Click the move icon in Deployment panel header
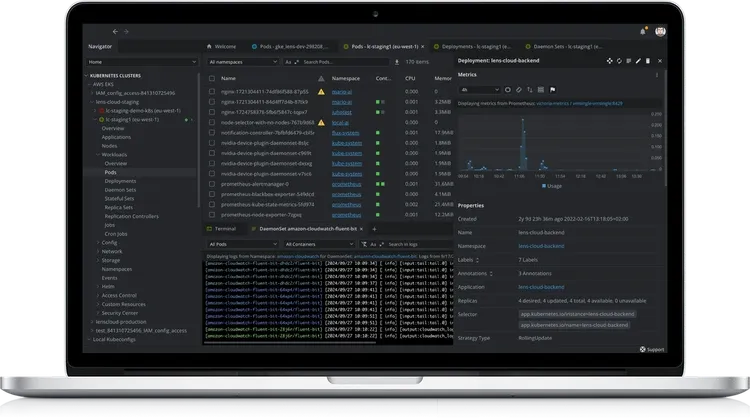This screenshot has height=418, width=750. click(x=609, y=61)
